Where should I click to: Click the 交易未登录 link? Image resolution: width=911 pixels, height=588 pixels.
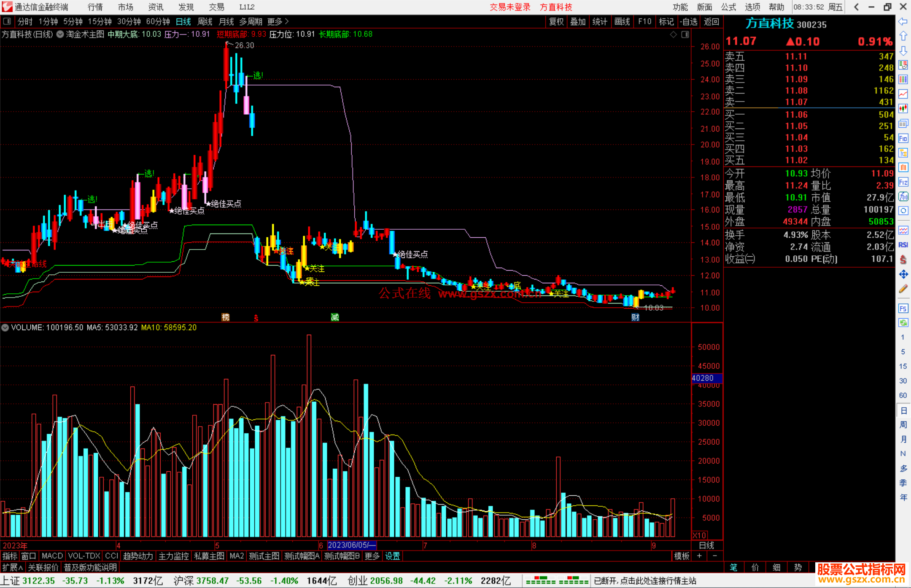tap(510, 7)
